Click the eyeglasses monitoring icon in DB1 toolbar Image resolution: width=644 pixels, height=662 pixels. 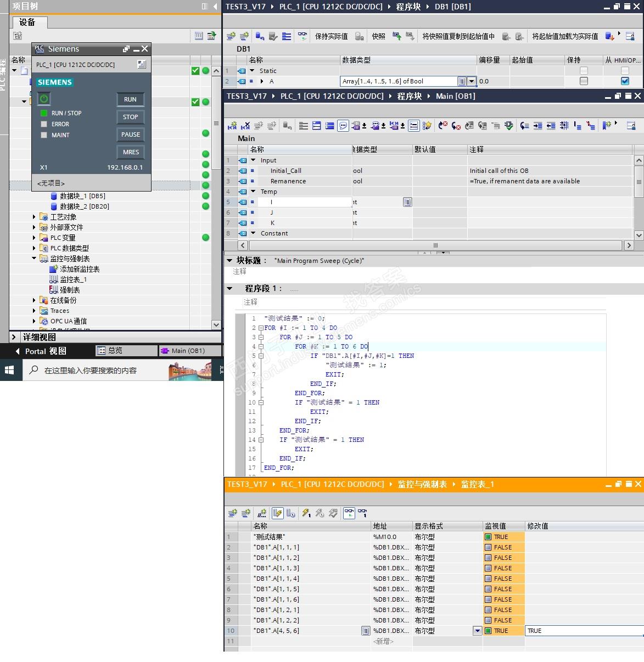[x=302, y=36]
